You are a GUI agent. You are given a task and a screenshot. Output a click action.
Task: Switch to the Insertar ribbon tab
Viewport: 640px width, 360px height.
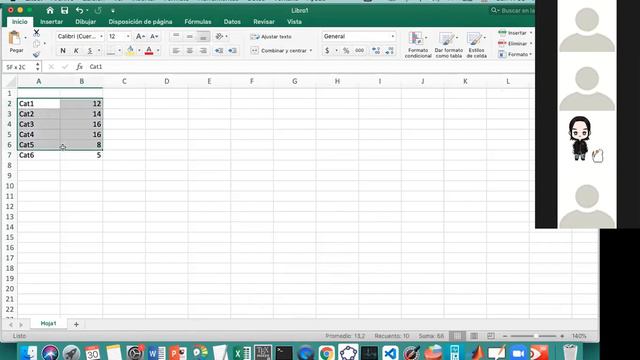tap(51, 22)
